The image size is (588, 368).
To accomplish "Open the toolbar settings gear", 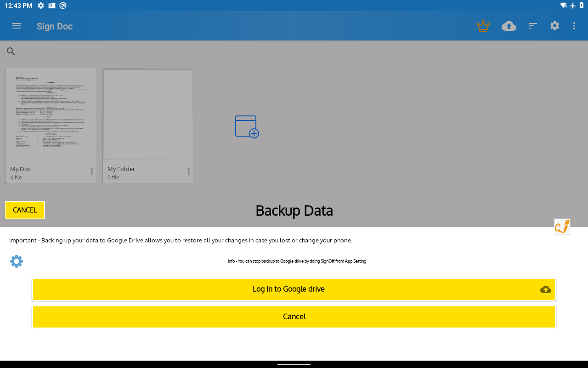I will tap(555, 26).
